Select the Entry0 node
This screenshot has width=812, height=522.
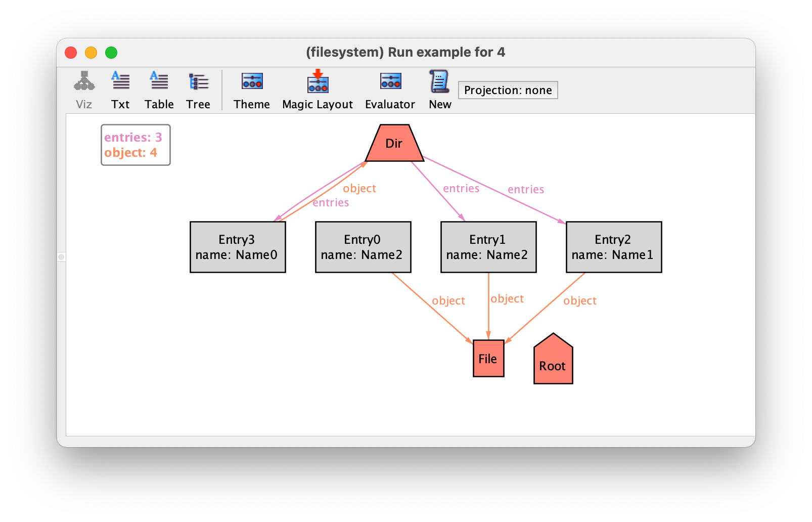pos(363,247)
